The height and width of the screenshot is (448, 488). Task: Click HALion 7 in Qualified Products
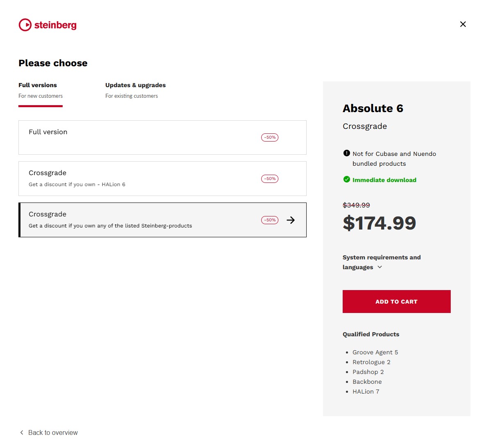coord(366,392)
